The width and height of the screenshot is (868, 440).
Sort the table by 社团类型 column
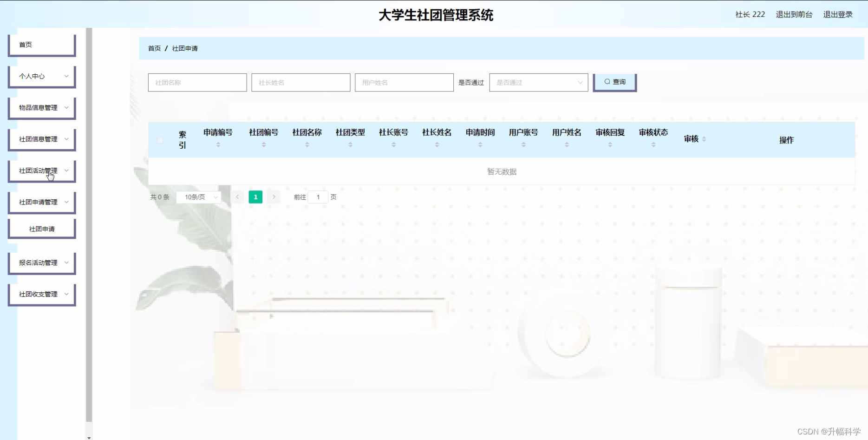350,144
